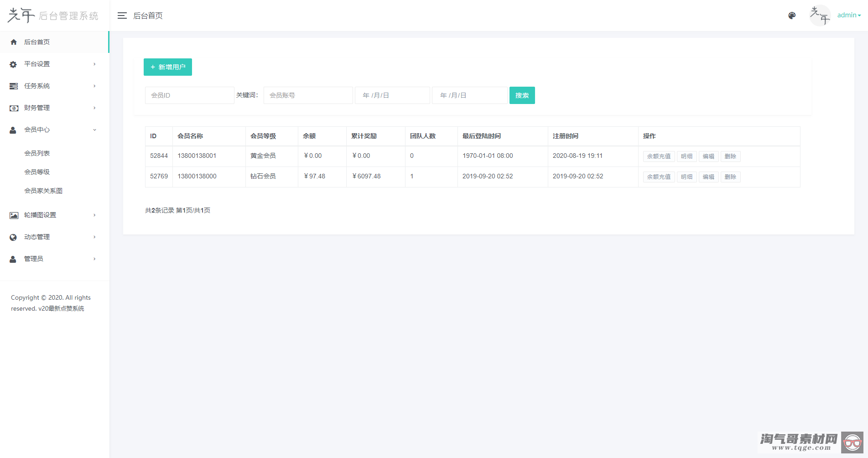Open 轮播图设置 menu item
This screenshot has height=458, width=868.
click(x=54, y=215)
